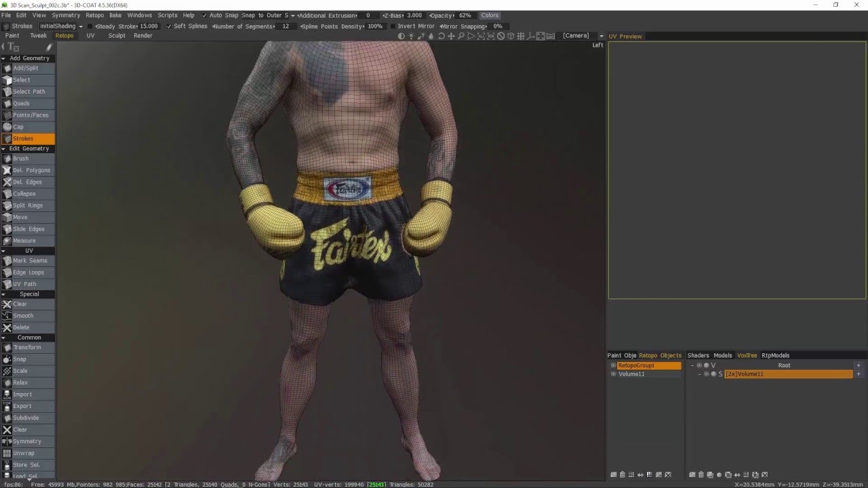
Task: Hide Volume11 retopo object eye icon
Action: pos(613,374)
